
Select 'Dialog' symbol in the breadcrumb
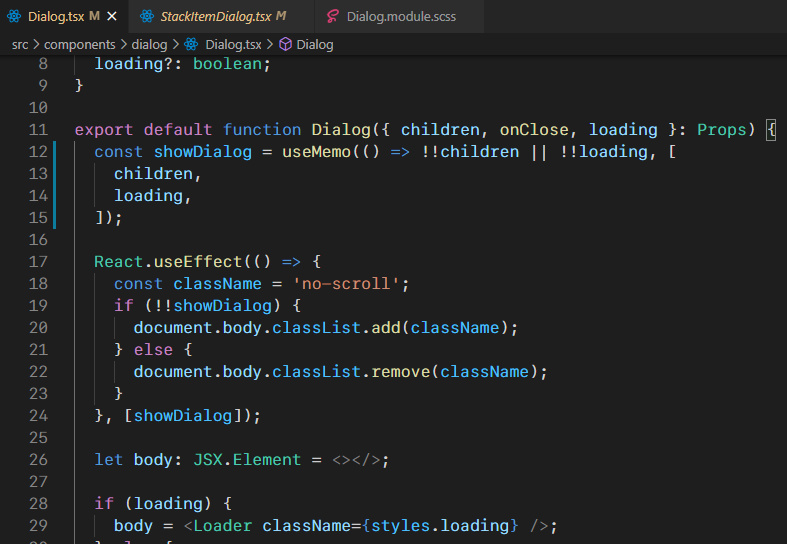click(315, 45)
